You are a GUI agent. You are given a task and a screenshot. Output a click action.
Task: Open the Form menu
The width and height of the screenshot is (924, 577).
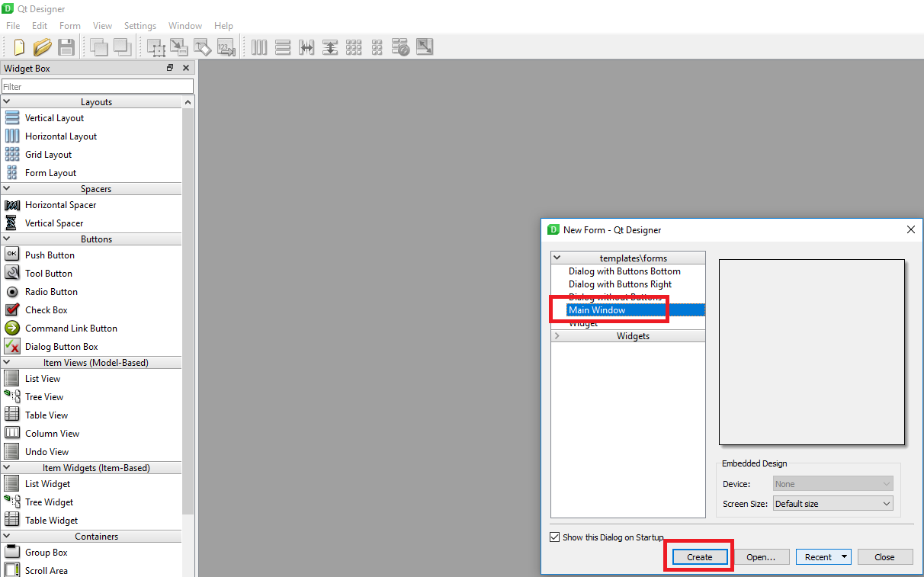pos(69,26)
